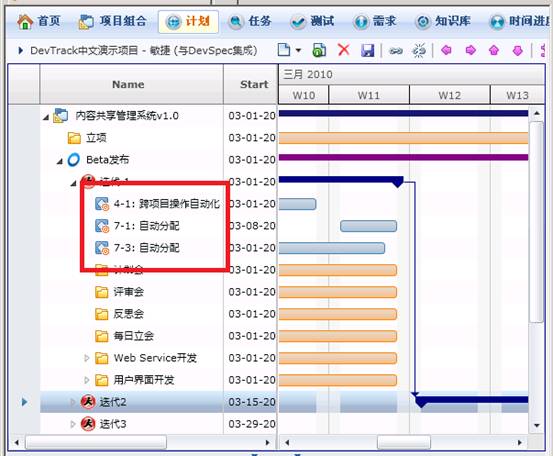Viewport: 553px width, 456px height.
Task: Click the pink move up arrow icon
Action: coord(494,50)
